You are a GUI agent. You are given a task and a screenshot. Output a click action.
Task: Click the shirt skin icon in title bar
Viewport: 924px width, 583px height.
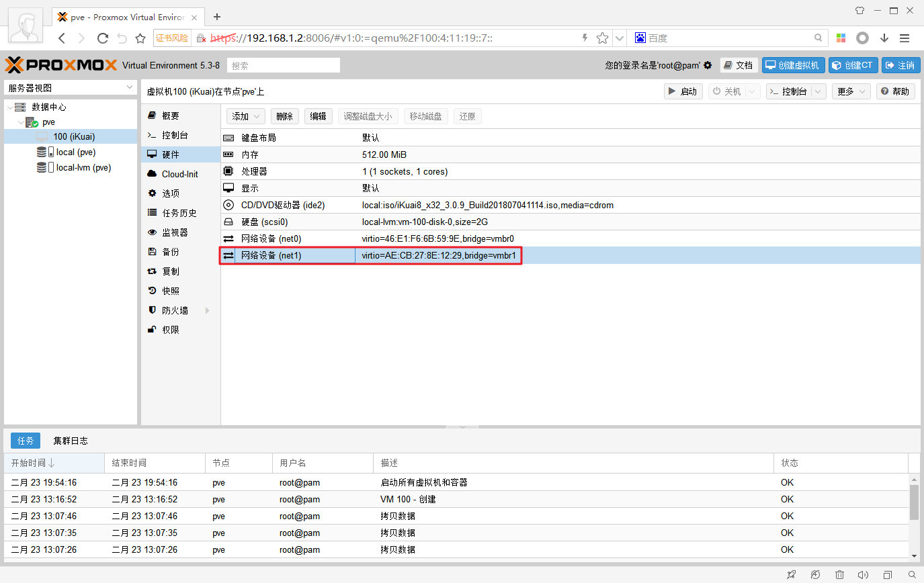pos(859,10)
